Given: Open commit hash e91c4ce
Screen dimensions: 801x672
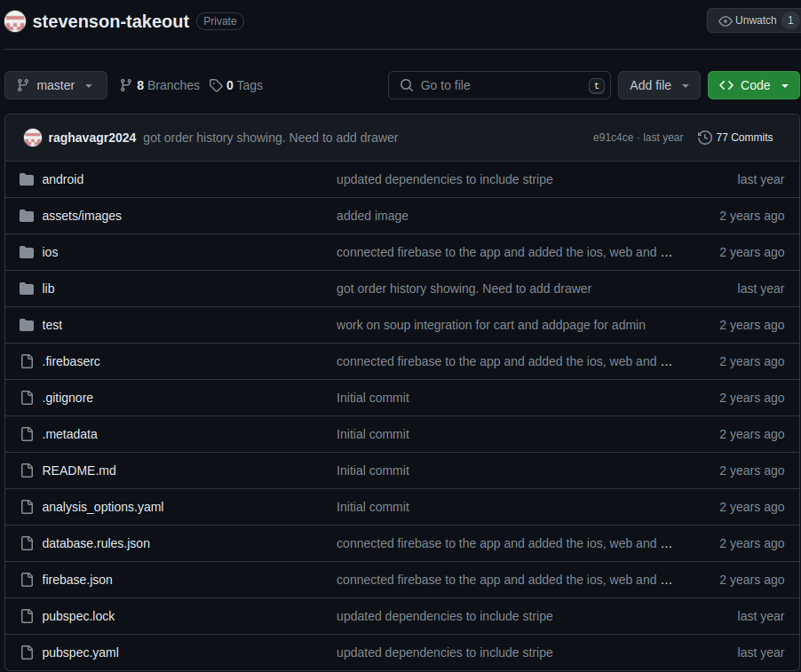Looking at the screenshot, I should pos(614,138).
